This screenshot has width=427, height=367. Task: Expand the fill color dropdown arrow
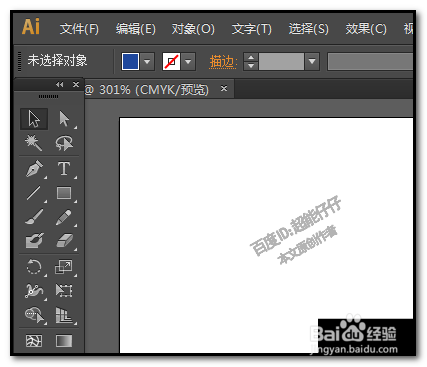pos(147,61)
